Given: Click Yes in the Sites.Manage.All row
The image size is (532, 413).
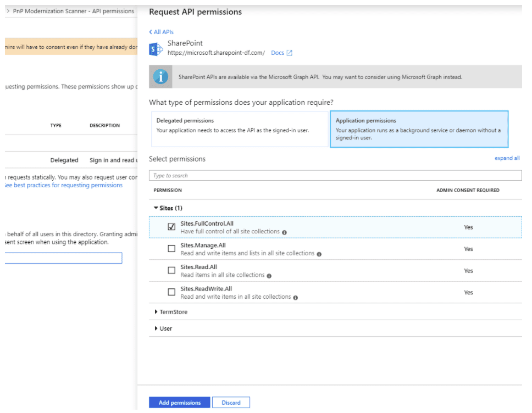Looking at the screenshot, I should point(469,249).
